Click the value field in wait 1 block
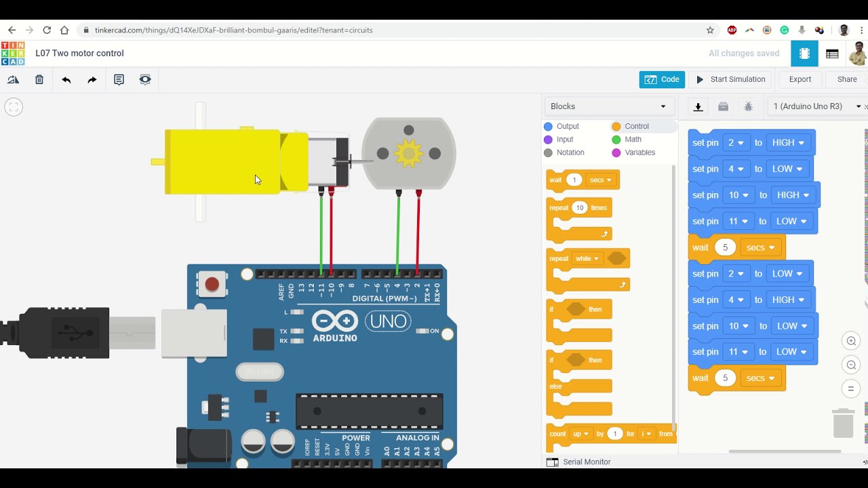 574,180
